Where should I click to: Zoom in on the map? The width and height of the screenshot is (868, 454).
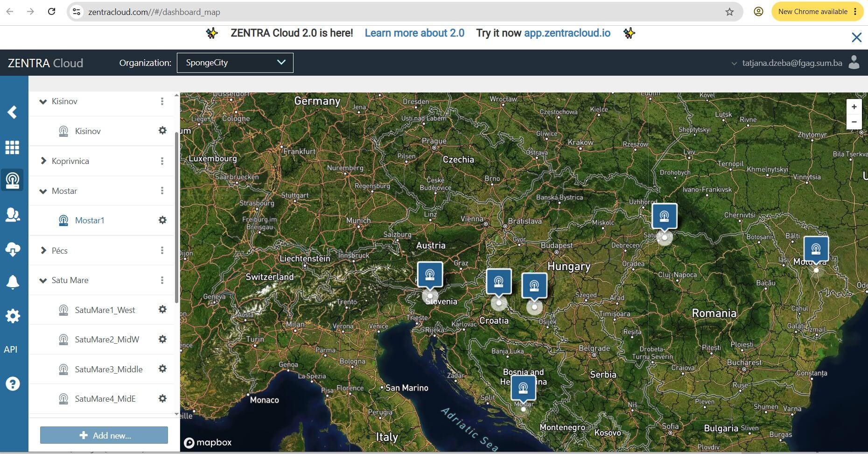pyautogui.click(x=854, y=106)
